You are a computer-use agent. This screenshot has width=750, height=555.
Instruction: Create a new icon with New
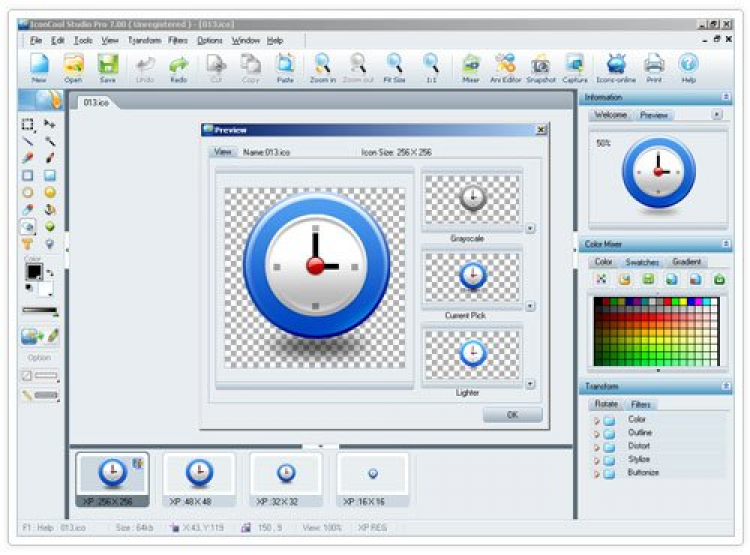(39, 68)
